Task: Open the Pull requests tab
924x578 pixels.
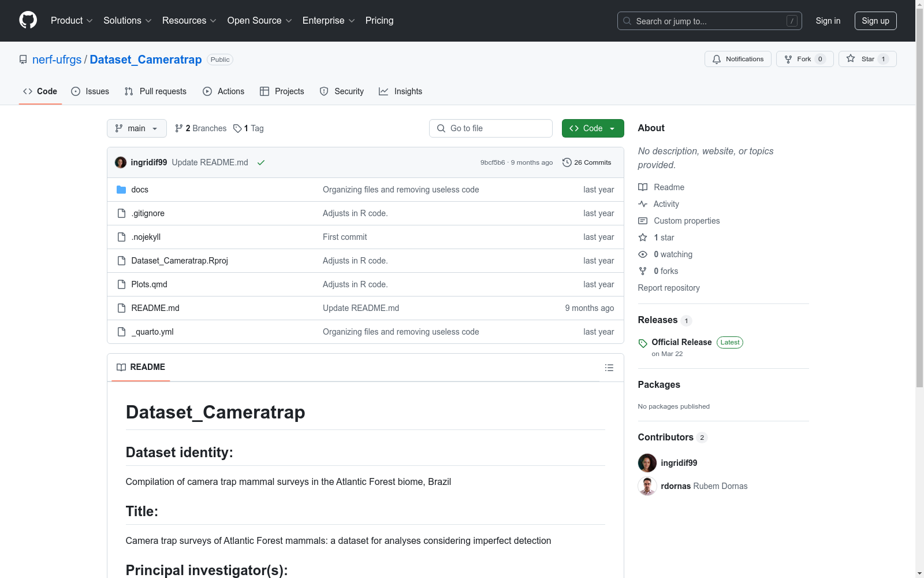Action: coord(155,91)
